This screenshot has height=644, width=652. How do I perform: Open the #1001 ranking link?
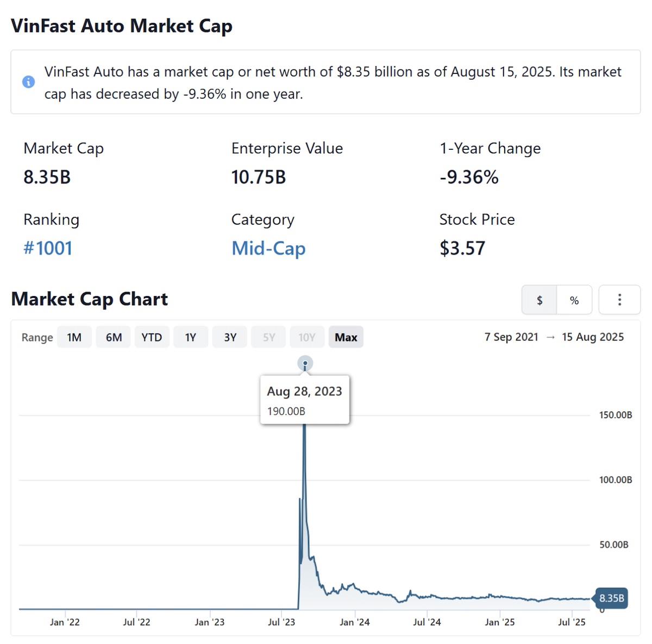coord(48,248)
